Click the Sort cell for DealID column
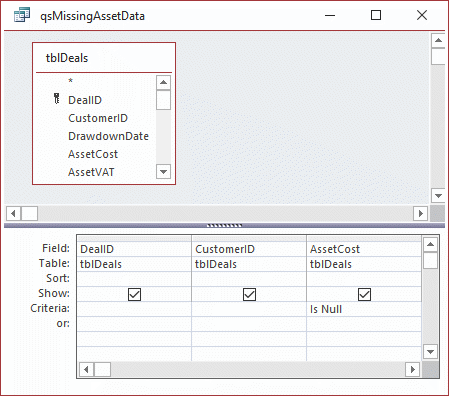The image size is (449, 396). coord(134,279)
